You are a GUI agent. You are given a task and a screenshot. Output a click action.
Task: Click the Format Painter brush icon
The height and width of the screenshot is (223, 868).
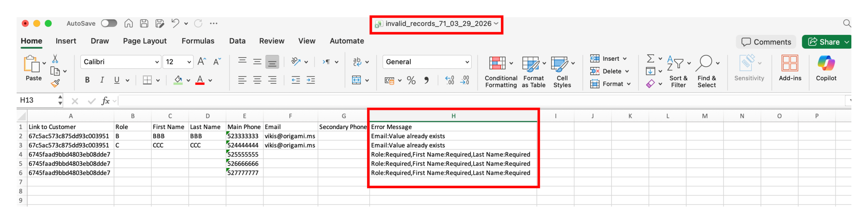click(55, 83)
